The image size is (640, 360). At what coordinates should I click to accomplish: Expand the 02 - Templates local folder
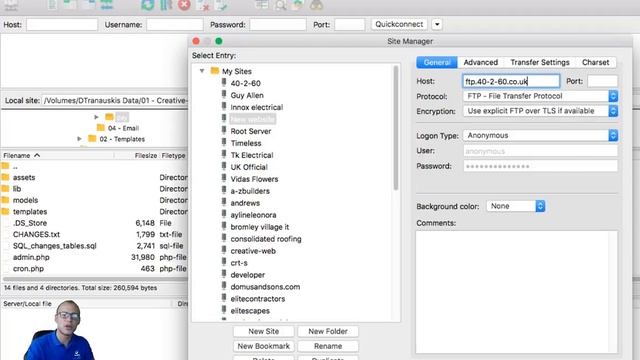80,139
